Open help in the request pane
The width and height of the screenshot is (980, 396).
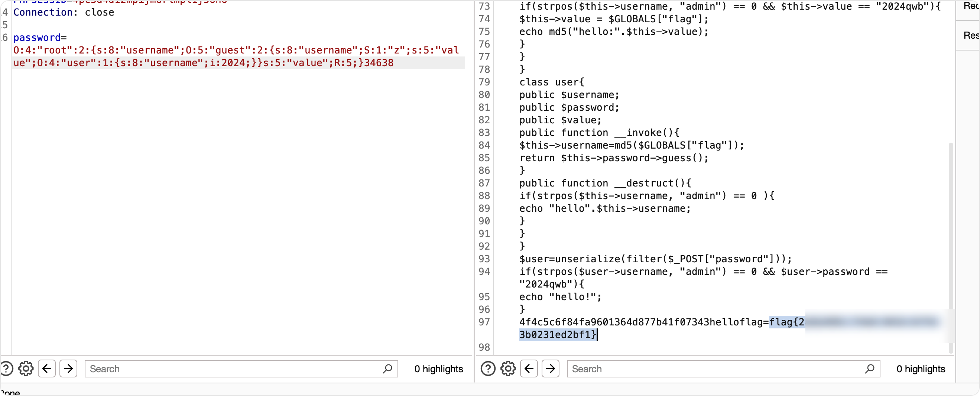(6, 369)
